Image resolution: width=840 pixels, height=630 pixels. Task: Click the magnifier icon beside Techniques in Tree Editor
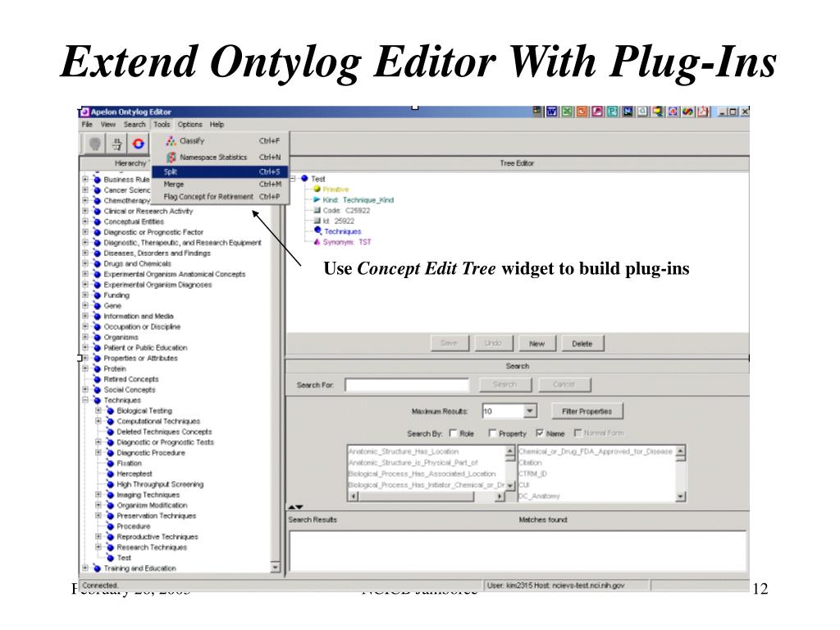(x=317, y=231)
